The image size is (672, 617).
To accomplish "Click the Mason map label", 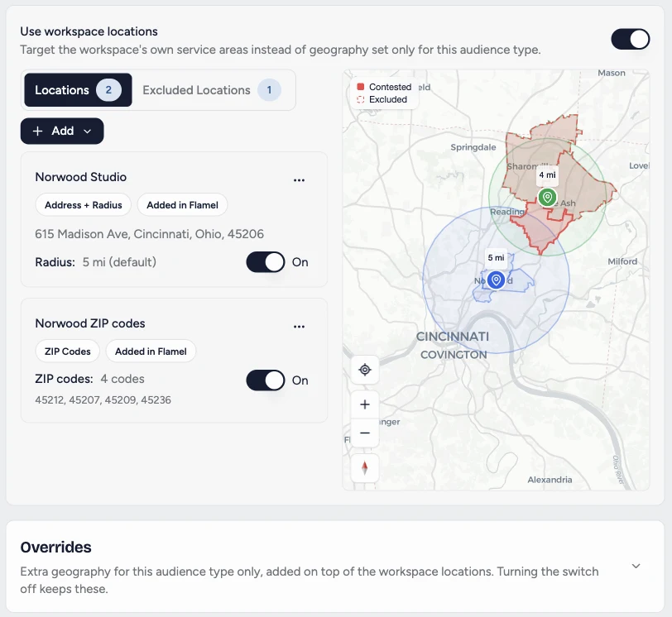I will pyautogui.click(x=611, y=73).
